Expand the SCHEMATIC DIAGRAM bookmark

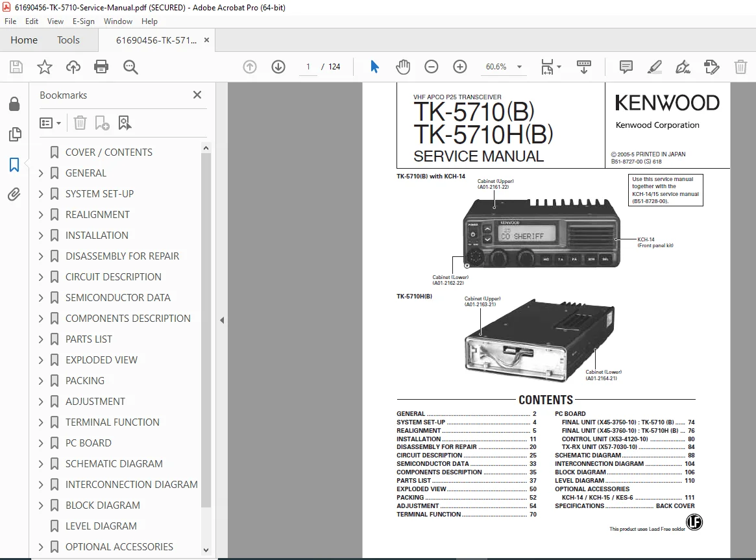click(41, 463)
